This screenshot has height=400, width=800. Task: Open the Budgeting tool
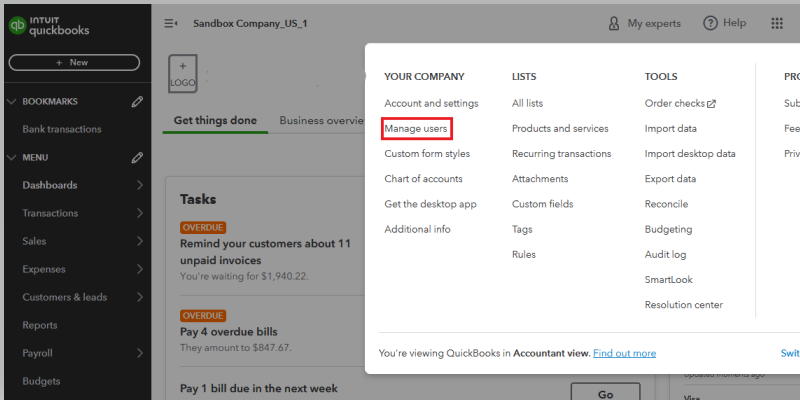pyautogui.click(x=668, y=229)
